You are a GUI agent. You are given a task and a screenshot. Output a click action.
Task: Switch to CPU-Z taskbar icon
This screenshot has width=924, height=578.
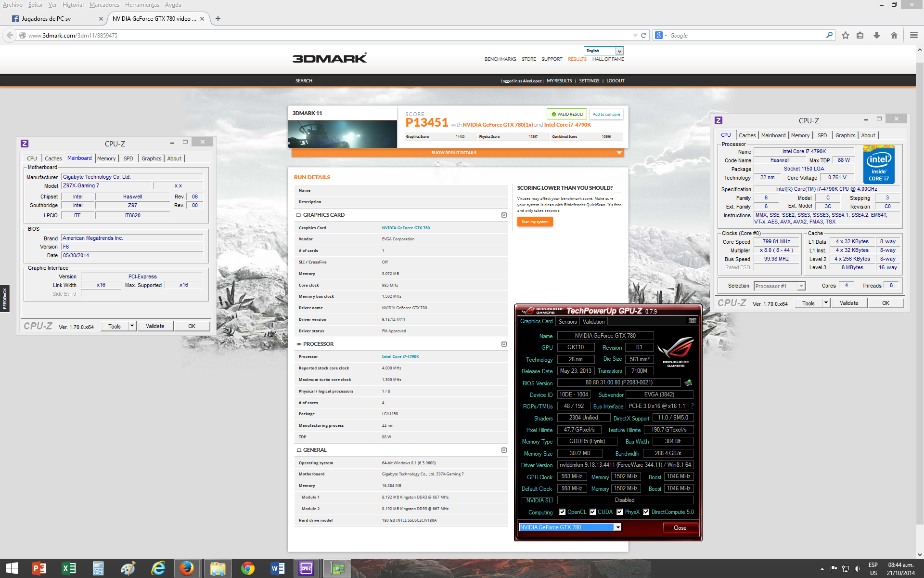307,568
